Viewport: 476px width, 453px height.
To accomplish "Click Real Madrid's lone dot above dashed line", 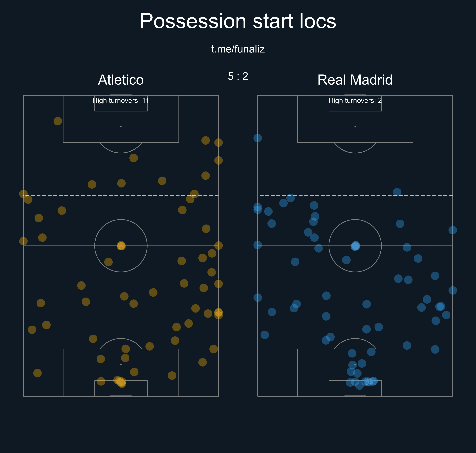I will 397,192.
